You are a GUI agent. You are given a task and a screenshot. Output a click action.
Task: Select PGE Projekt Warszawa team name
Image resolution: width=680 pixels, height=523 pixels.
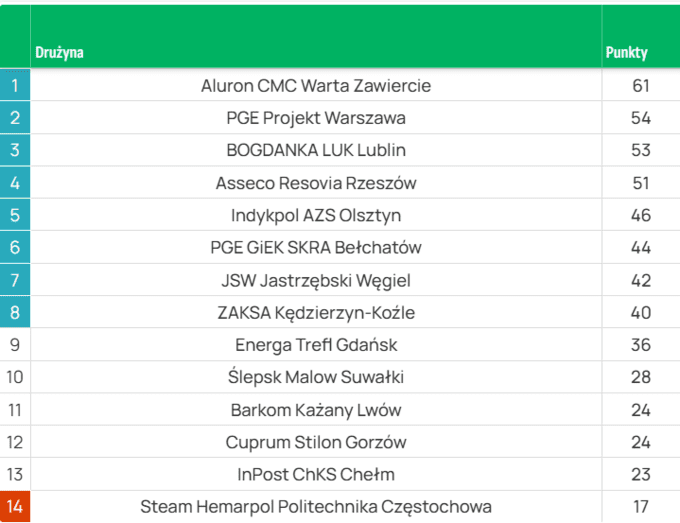pyautogui.click(x=316, y=118)
